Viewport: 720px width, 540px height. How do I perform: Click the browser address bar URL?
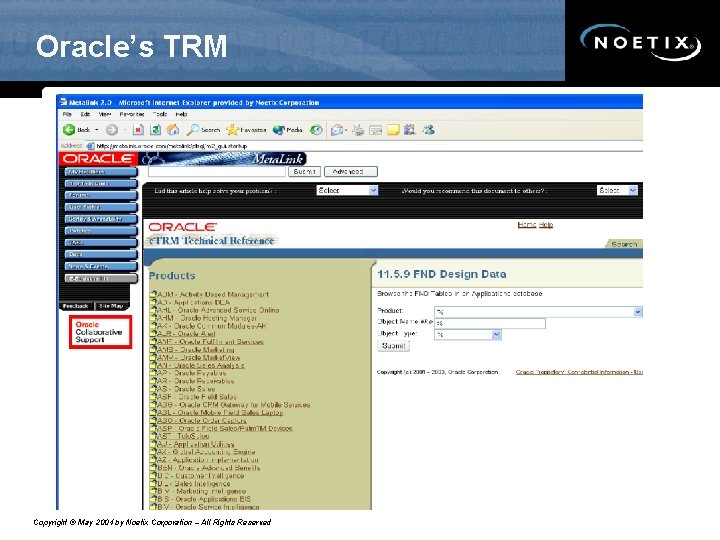[172, 146]
